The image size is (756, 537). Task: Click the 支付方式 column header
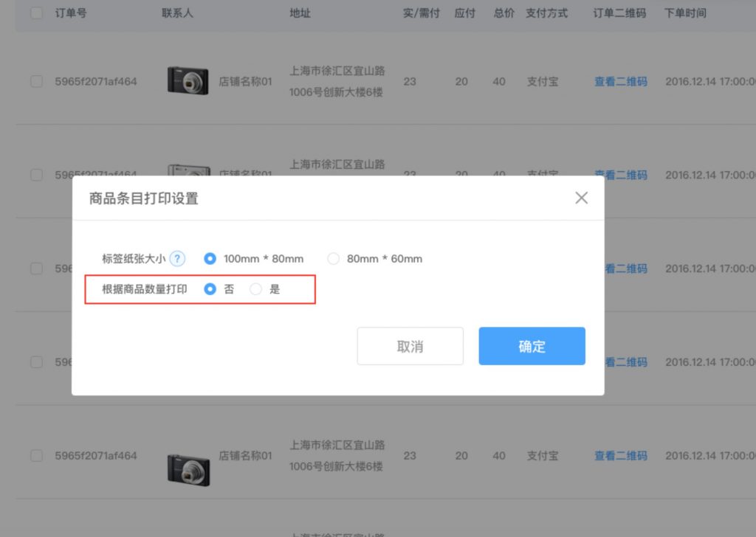pos(547,13)
